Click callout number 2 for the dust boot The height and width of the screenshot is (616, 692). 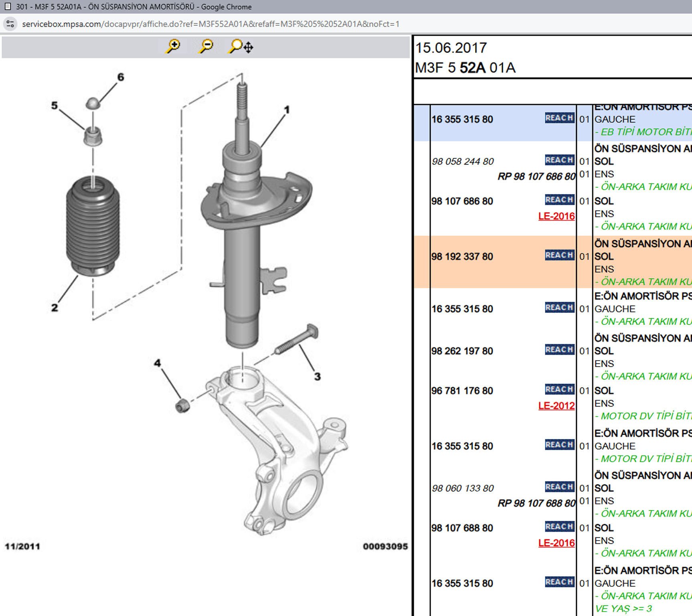pyautogui.click(x=55, y=308)
